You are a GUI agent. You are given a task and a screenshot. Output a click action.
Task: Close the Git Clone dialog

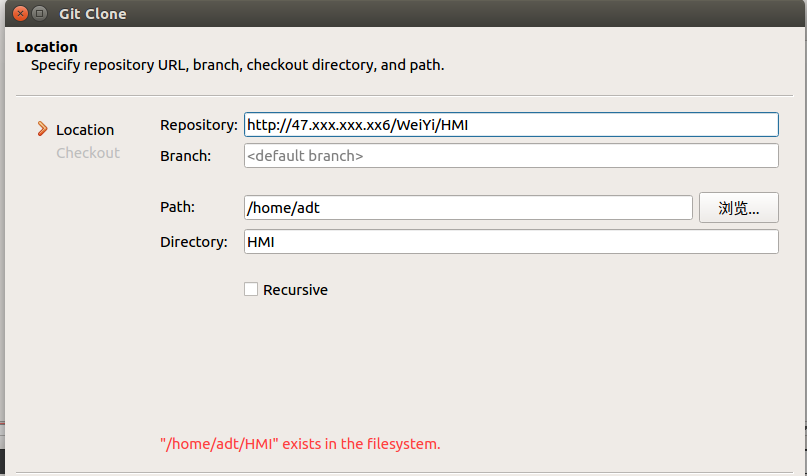pos(20,13)
